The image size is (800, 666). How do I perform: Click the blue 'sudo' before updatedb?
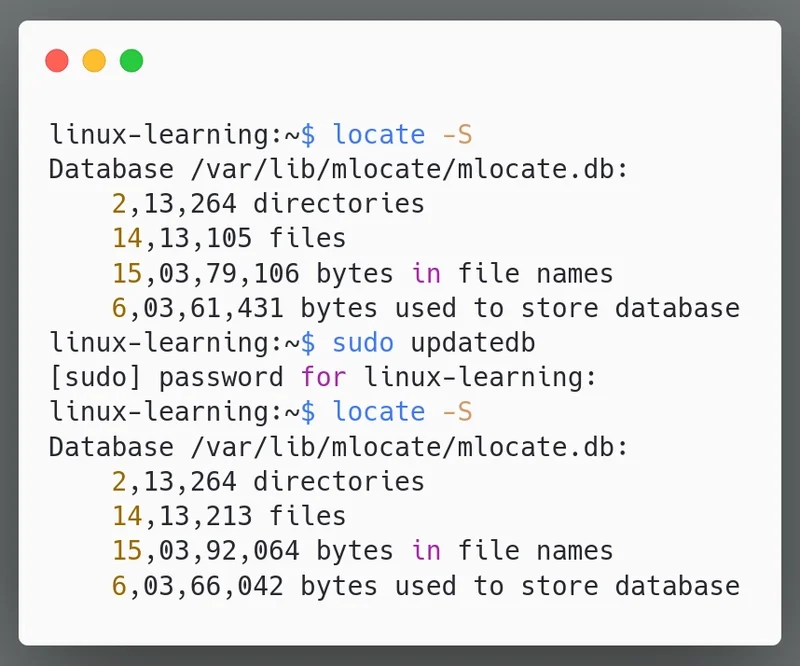coord(363,342)
